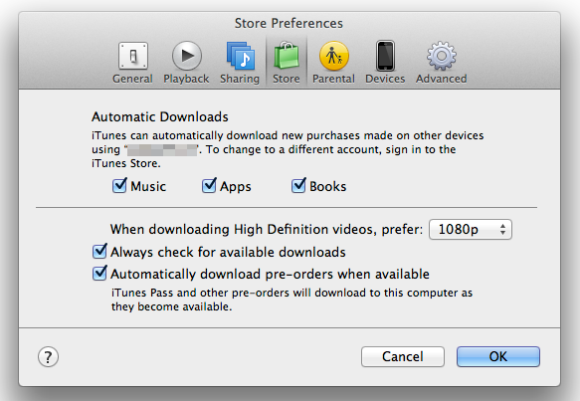Toggle Automatically download pre-orders when available

[100, 273]
